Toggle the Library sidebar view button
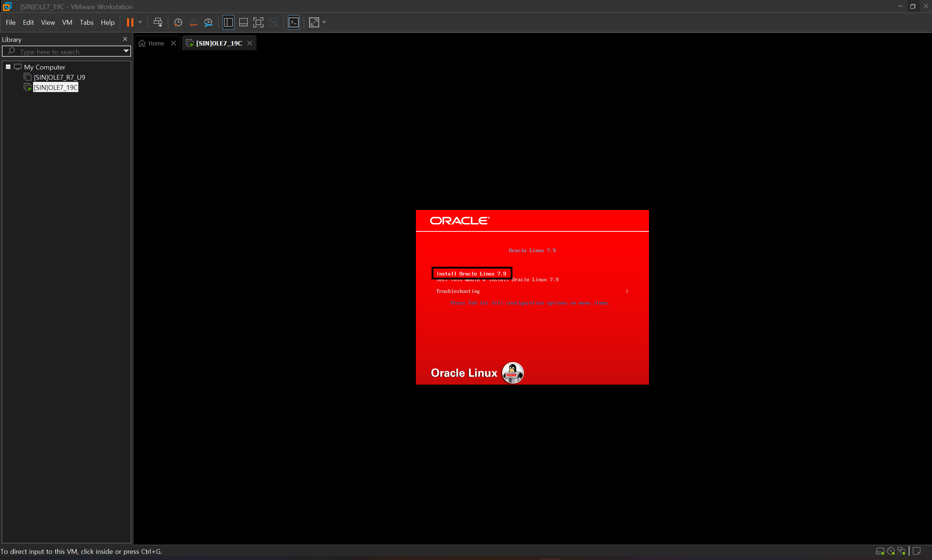Screen dimensions: 932x560 click(x=228, y=22)
